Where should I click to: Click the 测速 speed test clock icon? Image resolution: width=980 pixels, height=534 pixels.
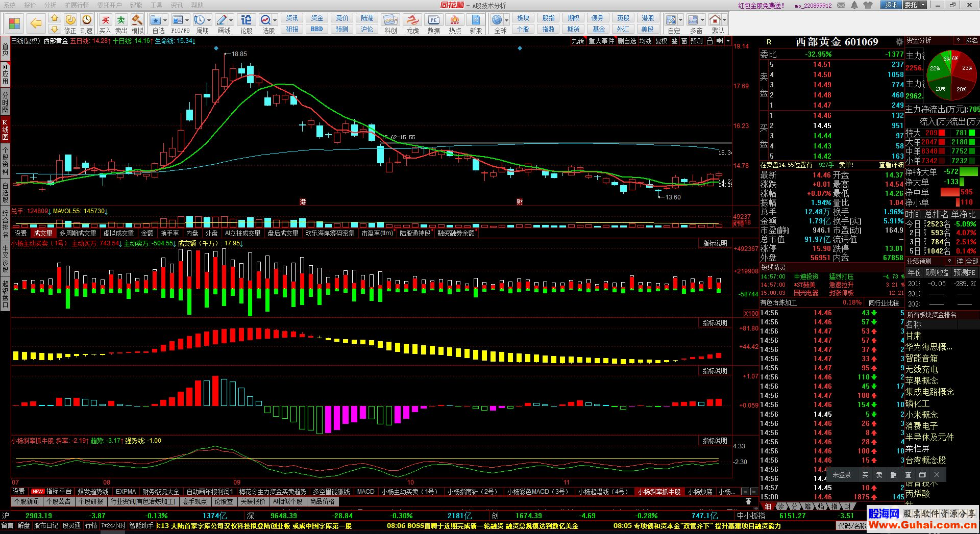point(87,20)
